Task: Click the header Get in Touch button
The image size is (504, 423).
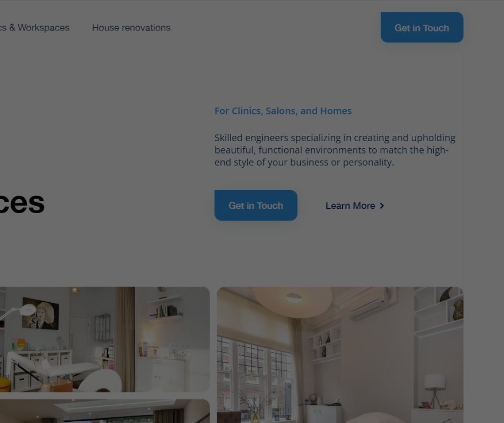Action: pos(422,27)
